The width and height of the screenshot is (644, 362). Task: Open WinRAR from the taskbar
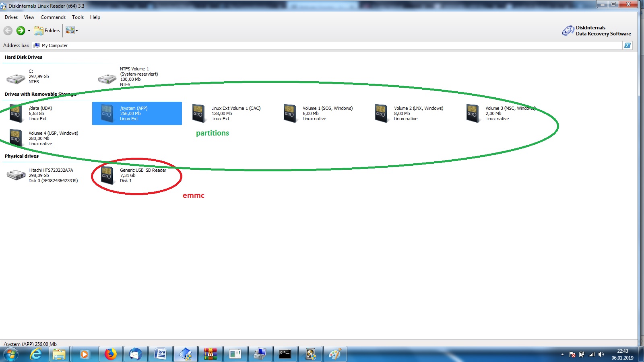(210, 354)
